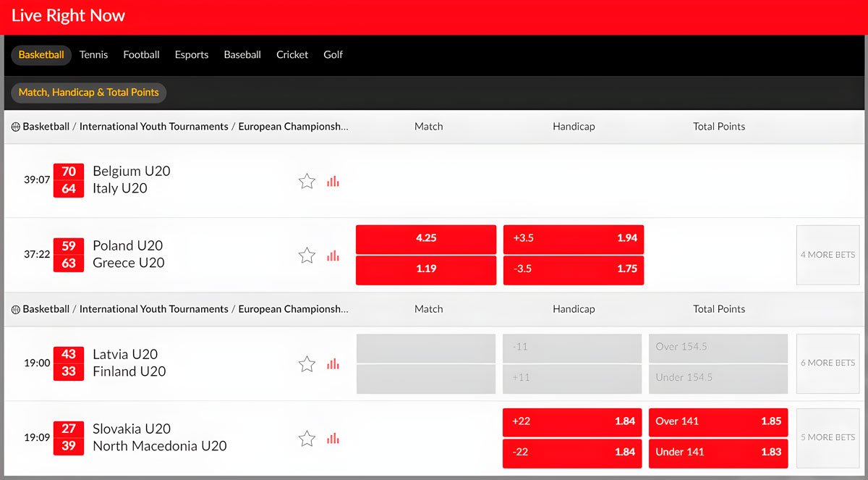Screen dimensions: 868x480
Task: Open statistics chart for Belgium U20 match
Action: click(x=333, y=181)
